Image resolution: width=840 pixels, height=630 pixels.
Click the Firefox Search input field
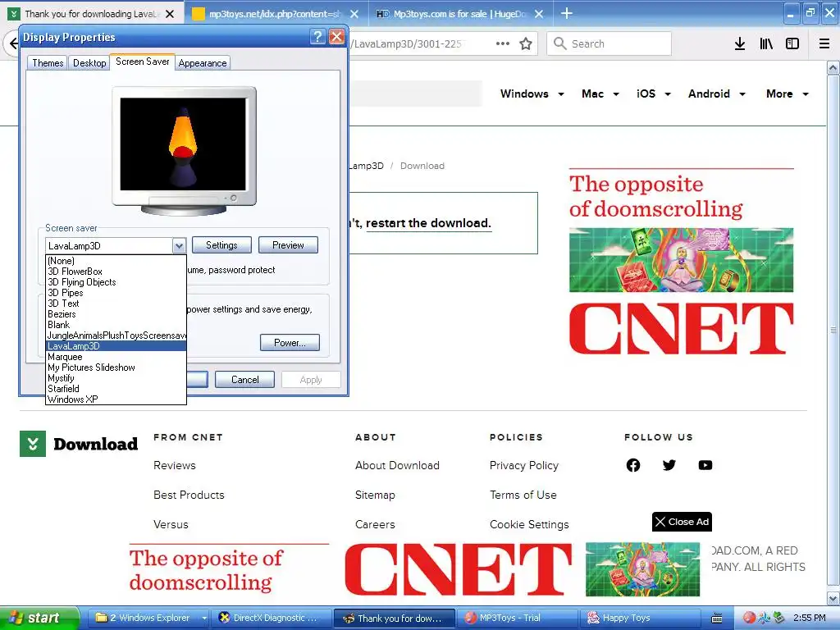click(609, 43)
